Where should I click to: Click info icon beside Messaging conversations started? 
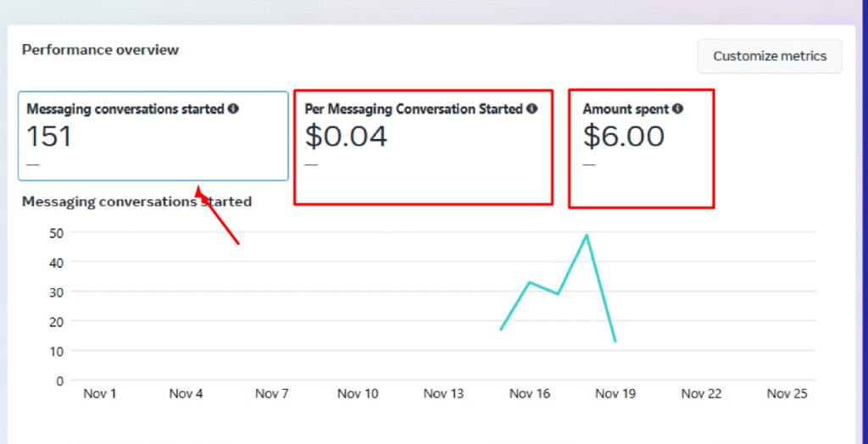pos(233,109)
